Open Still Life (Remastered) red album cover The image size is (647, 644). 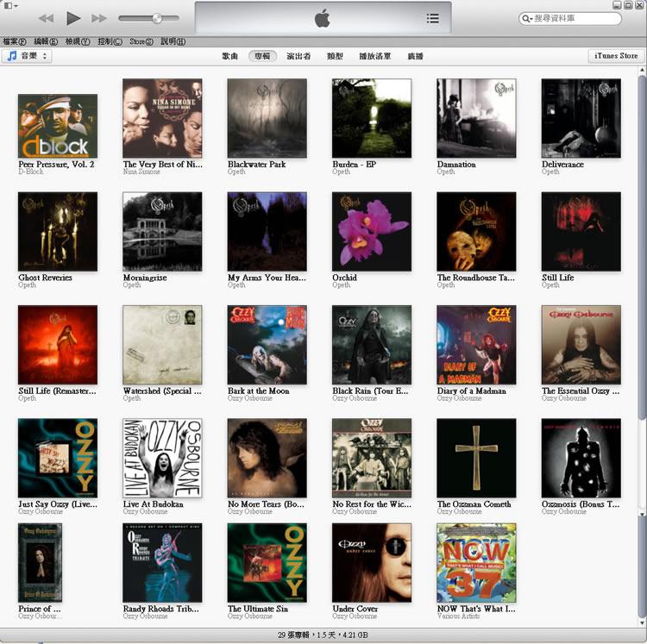(x=58, y=345)
